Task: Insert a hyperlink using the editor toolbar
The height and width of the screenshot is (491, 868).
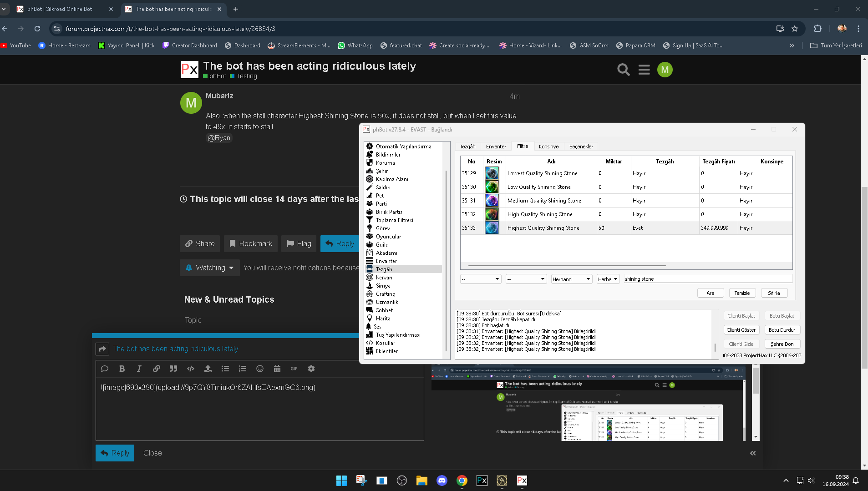Action: click(156, 369)
